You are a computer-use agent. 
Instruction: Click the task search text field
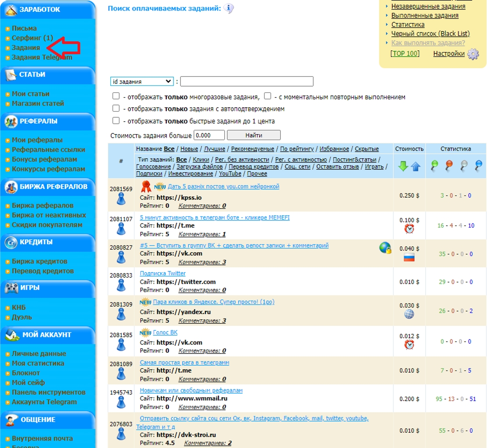pyautogui.click(x=247, y=81)
